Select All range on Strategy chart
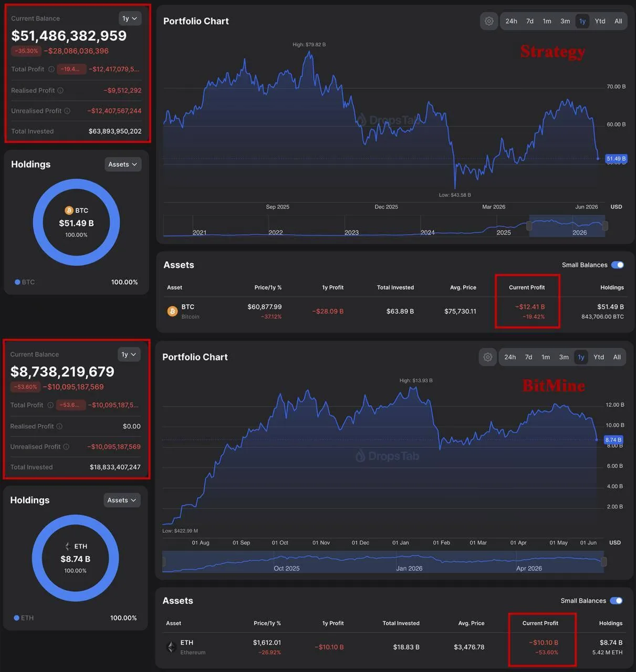 (x=618, y=21)
